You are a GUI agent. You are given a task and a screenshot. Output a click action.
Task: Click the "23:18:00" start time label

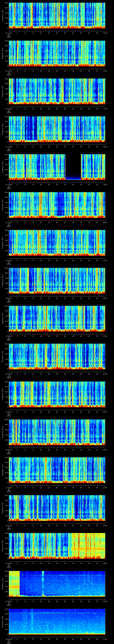pos(9,184)
